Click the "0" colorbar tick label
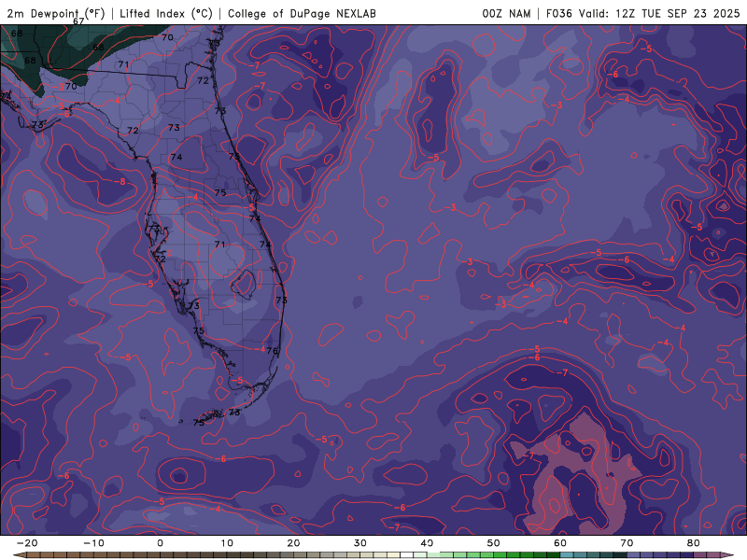 160,543
